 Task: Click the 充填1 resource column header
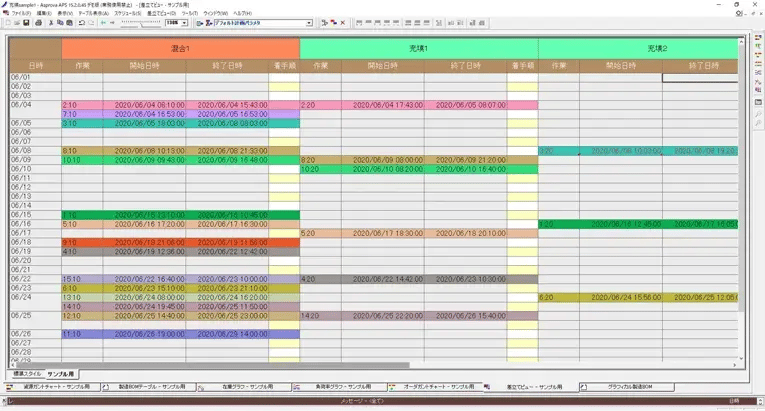click(418, 48)
